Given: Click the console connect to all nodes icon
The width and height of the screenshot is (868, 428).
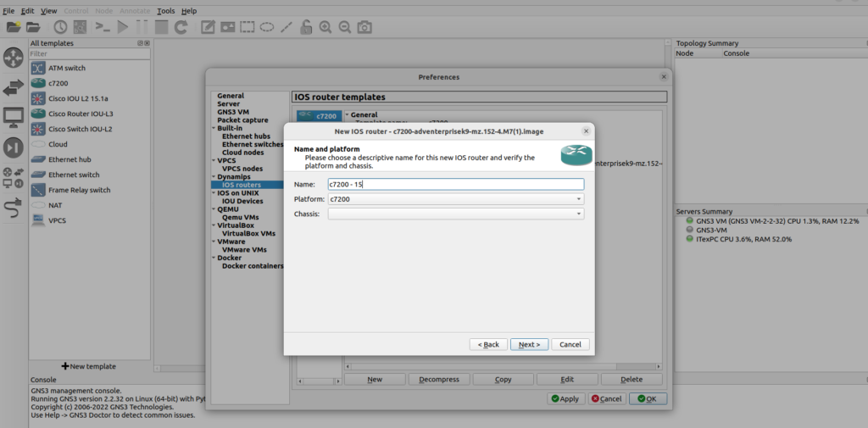Looking at the screenshot, I should click(x=103, y=27).
